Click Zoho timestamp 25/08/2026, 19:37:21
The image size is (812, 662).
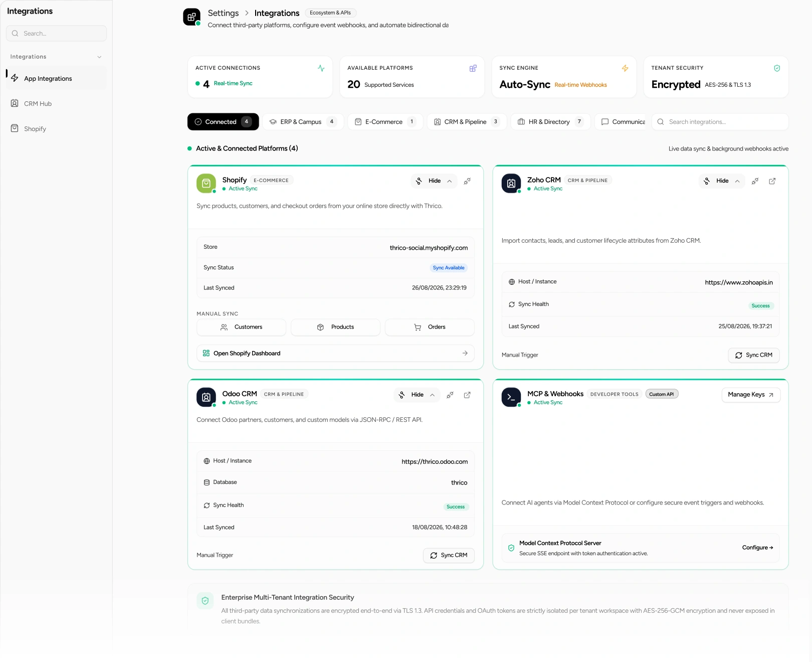pos(745,326)
